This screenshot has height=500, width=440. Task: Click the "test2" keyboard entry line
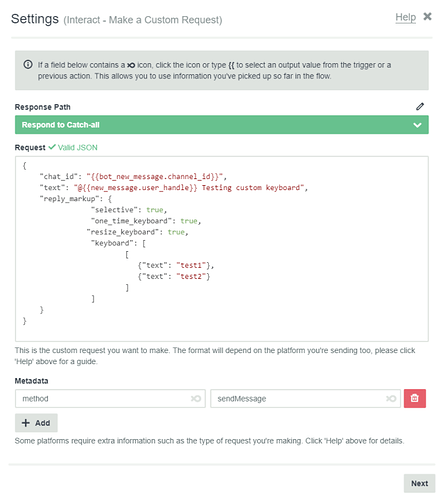[x=174, y=276]
